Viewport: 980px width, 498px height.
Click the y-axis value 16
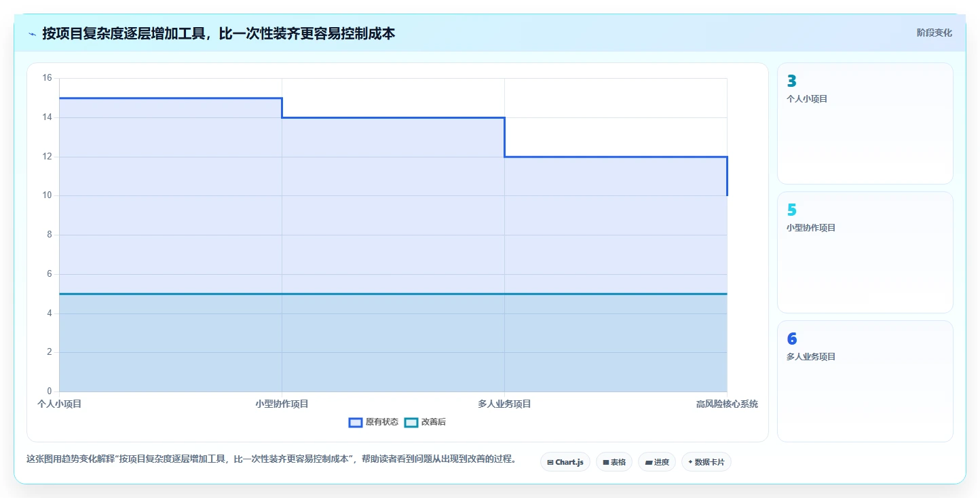(47, 78)
